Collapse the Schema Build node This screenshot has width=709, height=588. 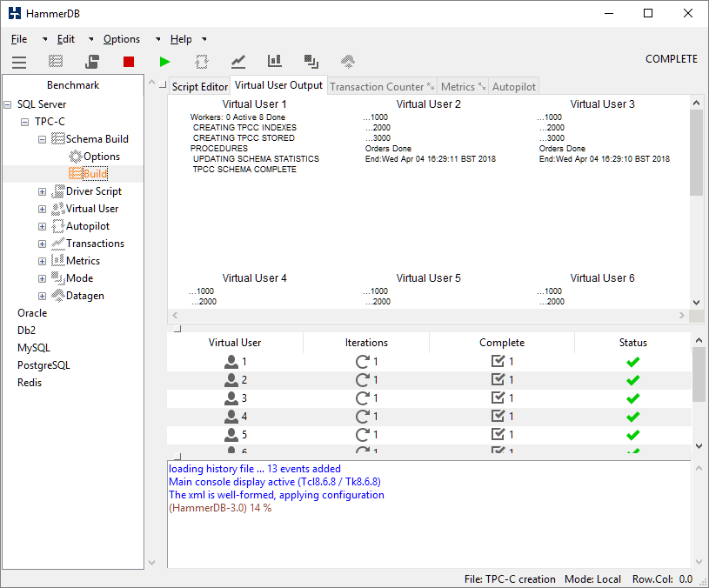coord(42,140)
